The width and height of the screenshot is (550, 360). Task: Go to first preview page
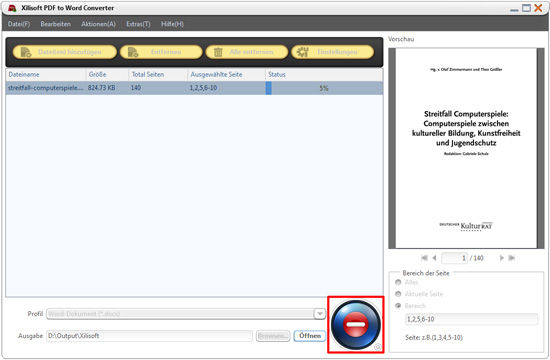tap(424, 258)
